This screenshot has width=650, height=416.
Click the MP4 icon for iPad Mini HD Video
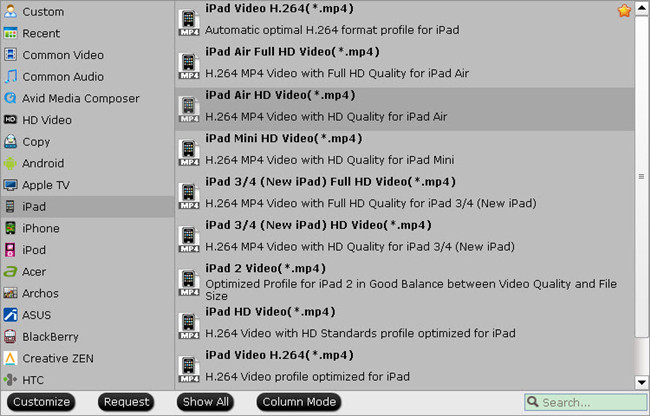[x=189, y=152]
